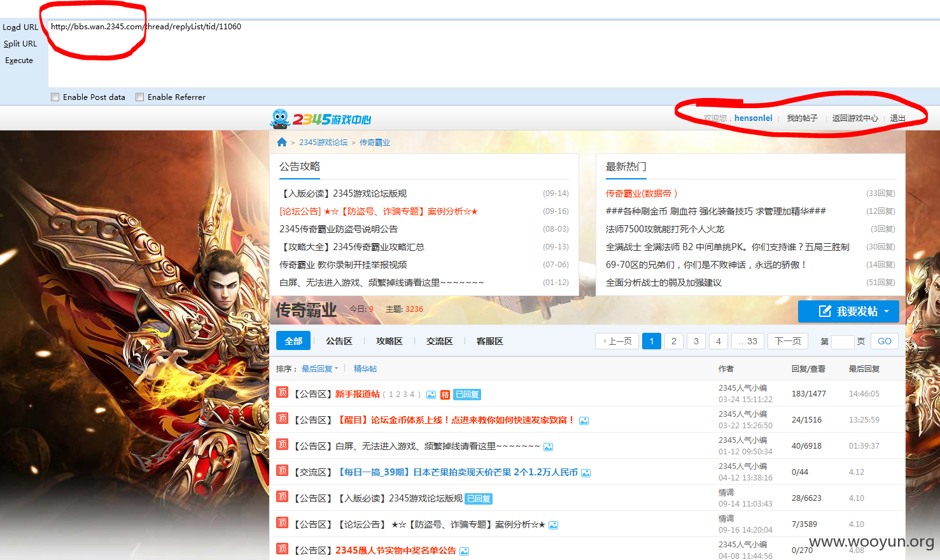
Task: Click the 顶 pin icon on 每日一搞_39期 row
Action: click(283, 471)
